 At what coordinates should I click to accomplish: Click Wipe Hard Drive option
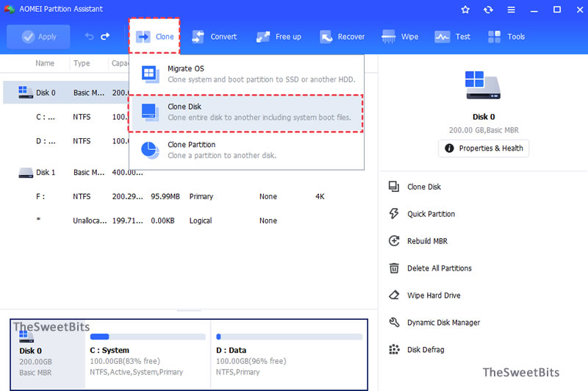click(434, 295)
